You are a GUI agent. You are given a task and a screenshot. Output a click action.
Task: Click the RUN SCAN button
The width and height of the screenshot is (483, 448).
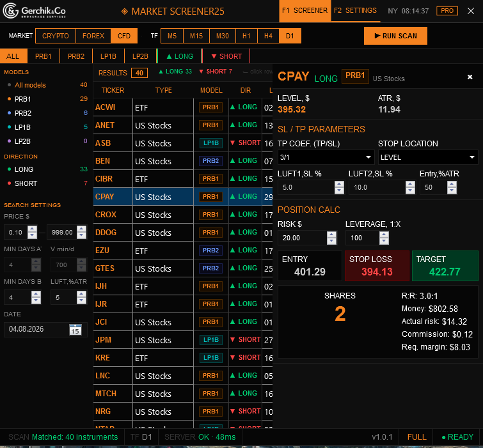tap(395, 36)
